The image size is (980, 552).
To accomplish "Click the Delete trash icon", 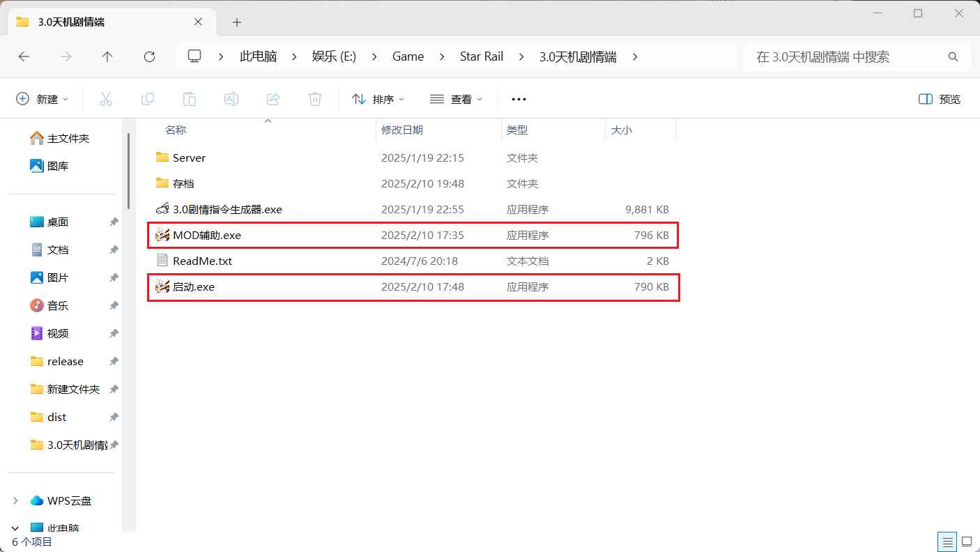I will [315, 98].
